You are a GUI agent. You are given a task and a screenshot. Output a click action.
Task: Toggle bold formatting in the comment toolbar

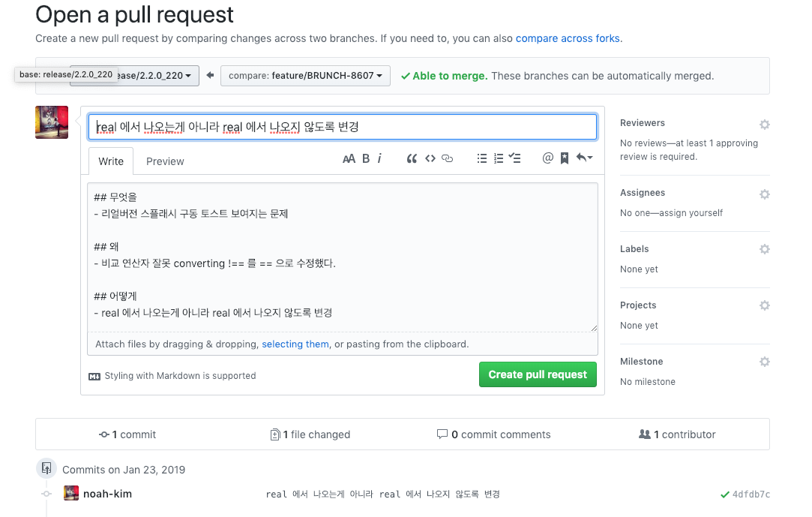(366, 158)
